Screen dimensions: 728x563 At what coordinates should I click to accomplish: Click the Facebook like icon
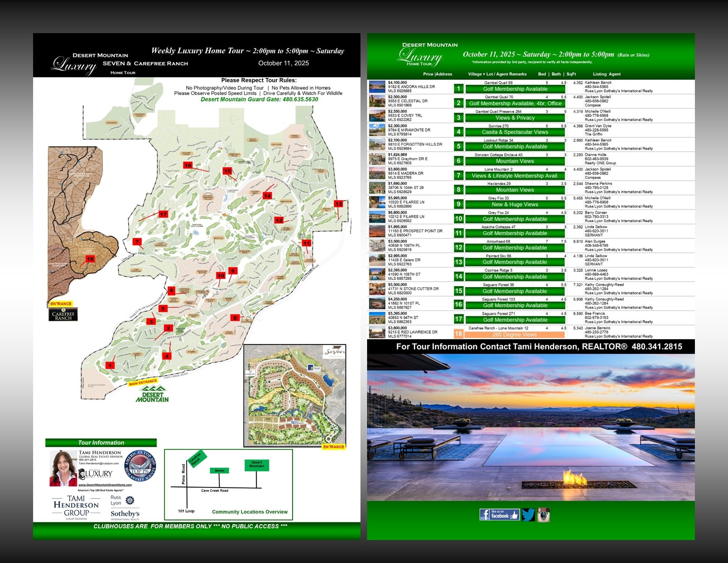point(499,515)
